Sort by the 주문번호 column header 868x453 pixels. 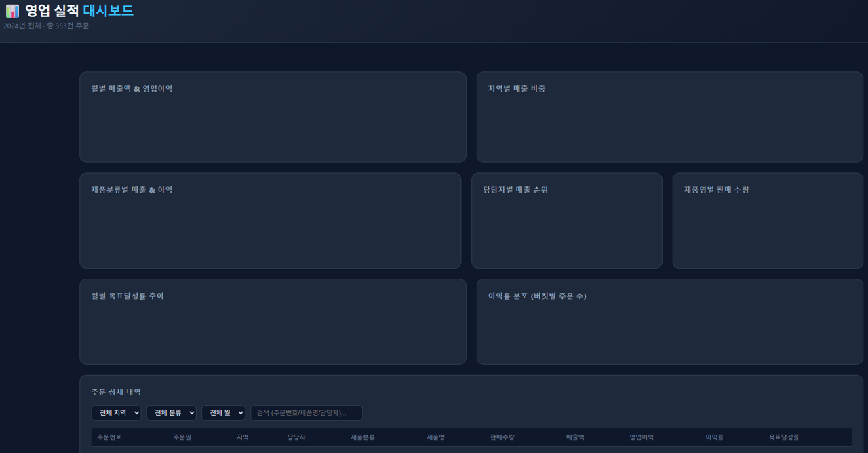(109, 437)
